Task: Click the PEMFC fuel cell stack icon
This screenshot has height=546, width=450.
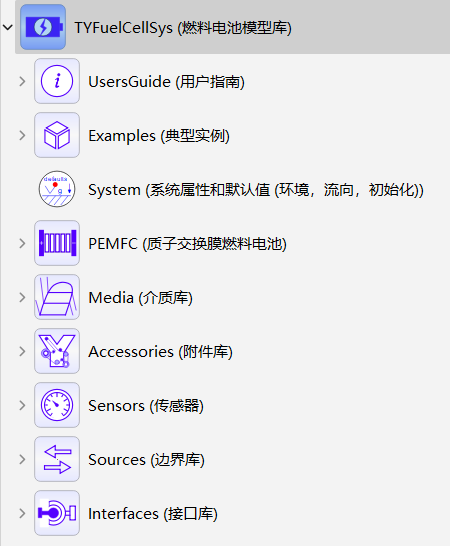Action: (x=57, y=243)
